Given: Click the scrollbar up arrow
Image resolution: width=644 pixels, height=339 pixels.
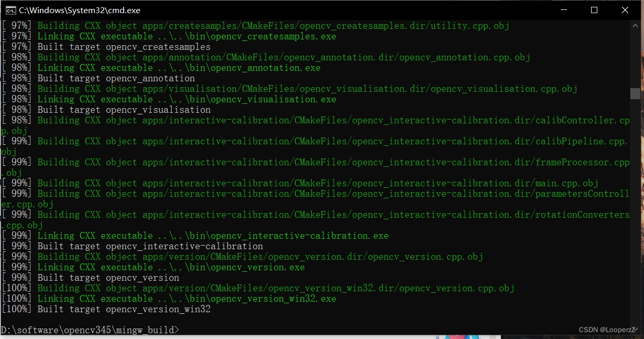Looking at the screenshot, I should pyautogui.click(x=635, y=25).
